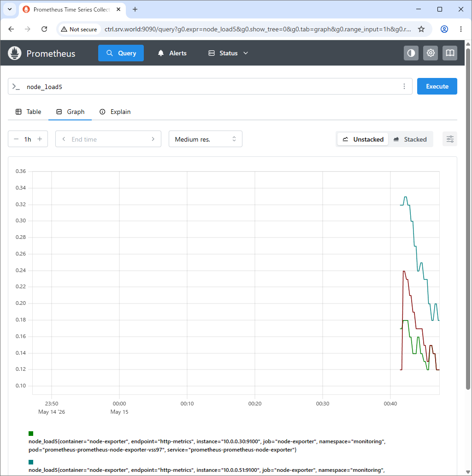Select the 10.0.0.30:9100 series legend text
Viewport: 472px width, 476px height.
tap(207, 446)
